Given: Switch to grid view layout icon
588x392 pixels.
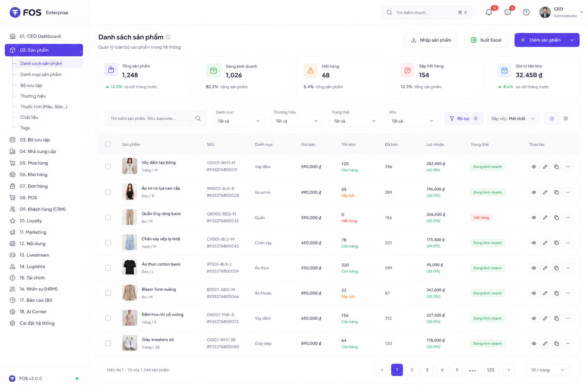Looking at the screenshot, I should (x=565, y=119).
